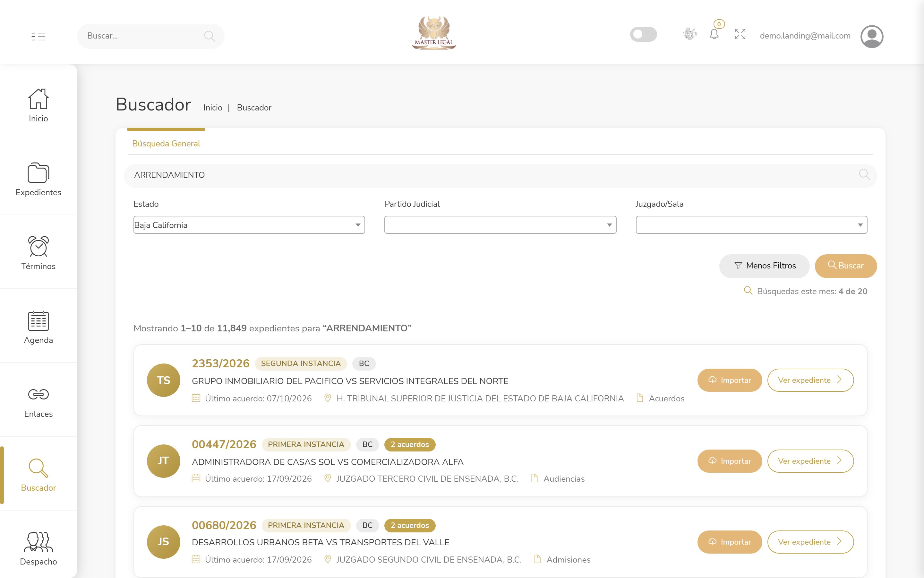The width and height of the screenshot is (924, 578).
Task: Open Expedientes in the sidebar
Action: pyautogui.click(x=38, y=179)
